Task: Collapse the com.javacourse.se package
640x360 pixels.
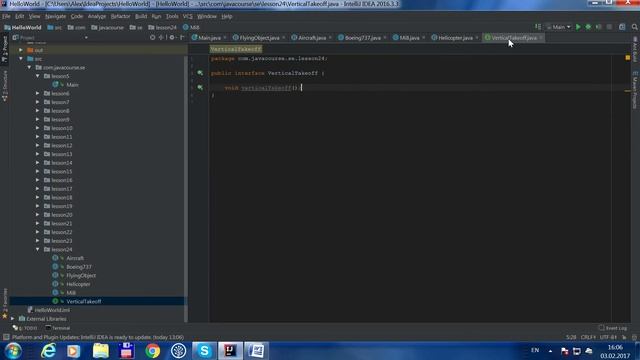Action: 29,67
